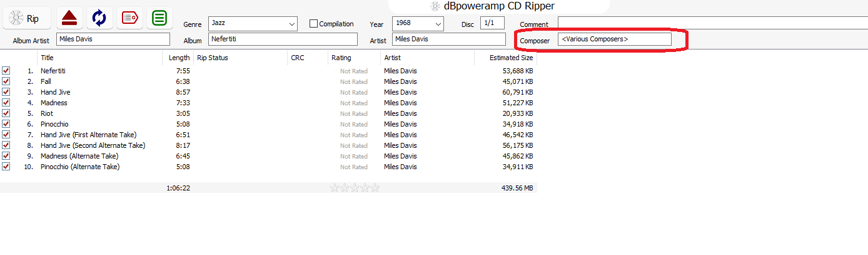Uncheck track 1 Nefertiti checkbox

6,71
